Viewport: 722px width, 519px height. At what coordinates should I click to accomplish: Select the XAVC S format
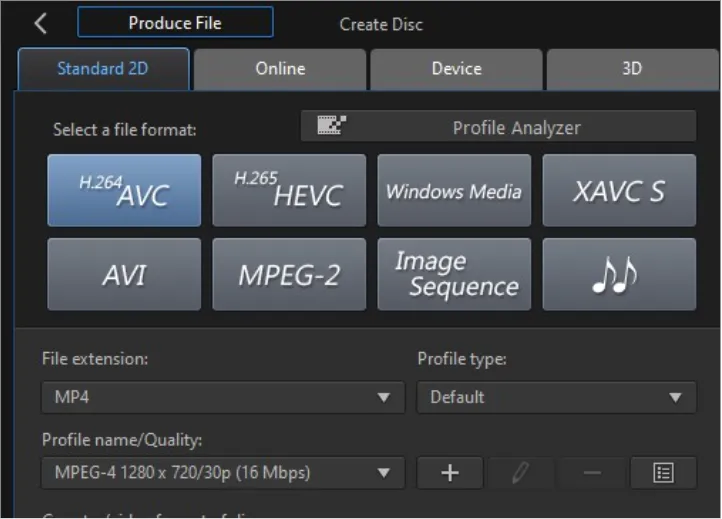pyautogui.click(x=619, y=190)
